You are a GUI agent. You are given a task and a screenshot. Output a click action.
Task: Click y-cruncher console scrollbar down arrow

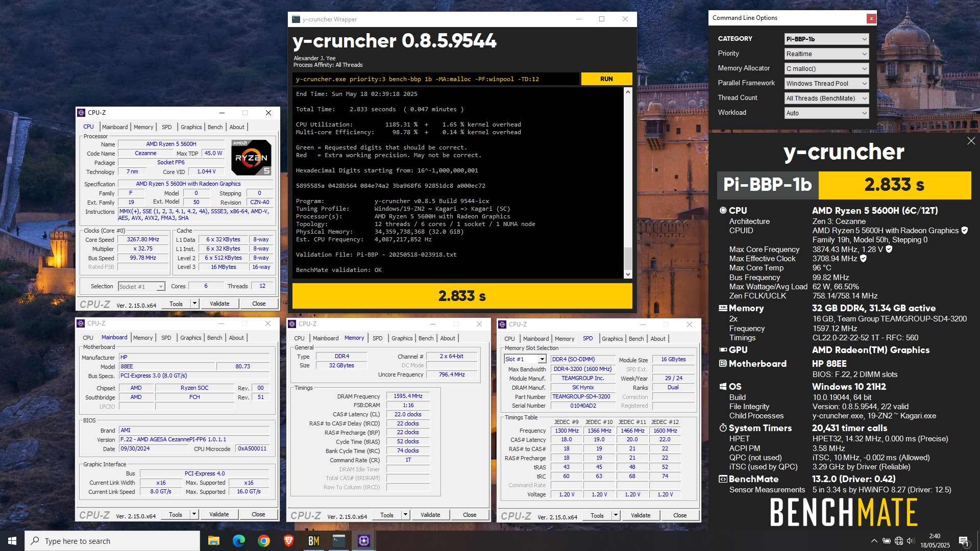(628, 274)
